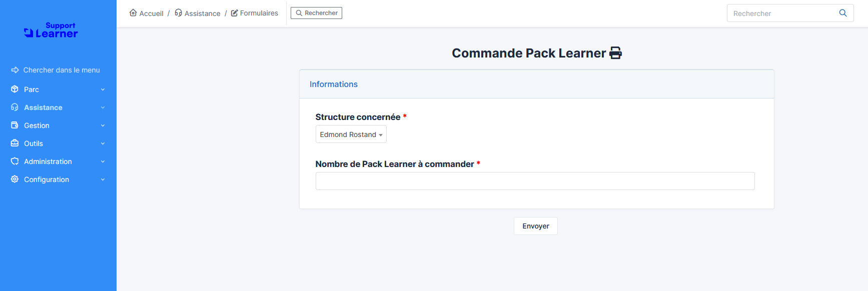Open the Gestion sidebar menu
The image size is (868, 291).
pyautogui.click(x=58, y=125)
